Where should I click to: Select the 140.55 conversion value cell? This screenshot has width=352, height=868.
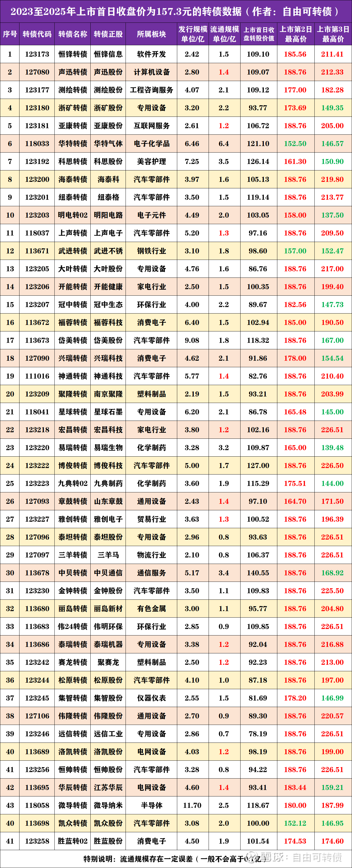pos(258,573)
